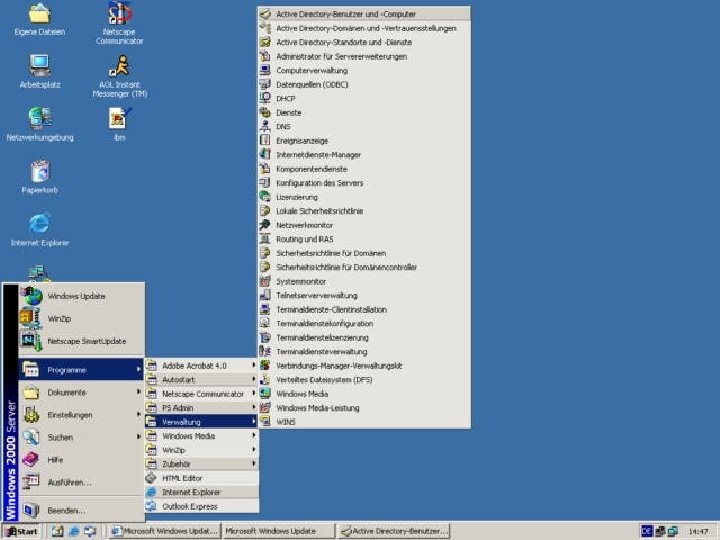Select Internetdienste-Manager entry
This screenshot has width=720, height=540.
[364, 155]
